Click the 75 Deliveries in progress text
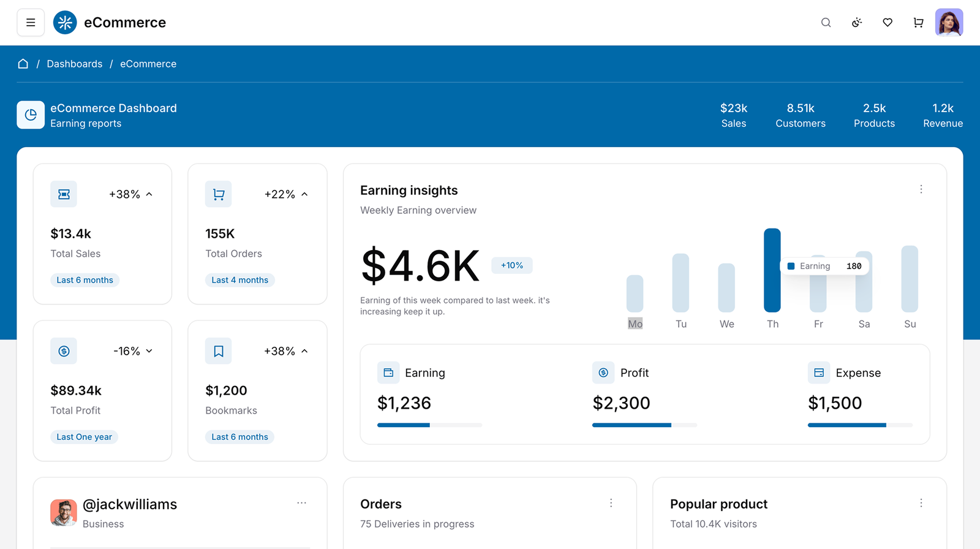The height and width of the screenshot is (549, 980). [417, 524]
